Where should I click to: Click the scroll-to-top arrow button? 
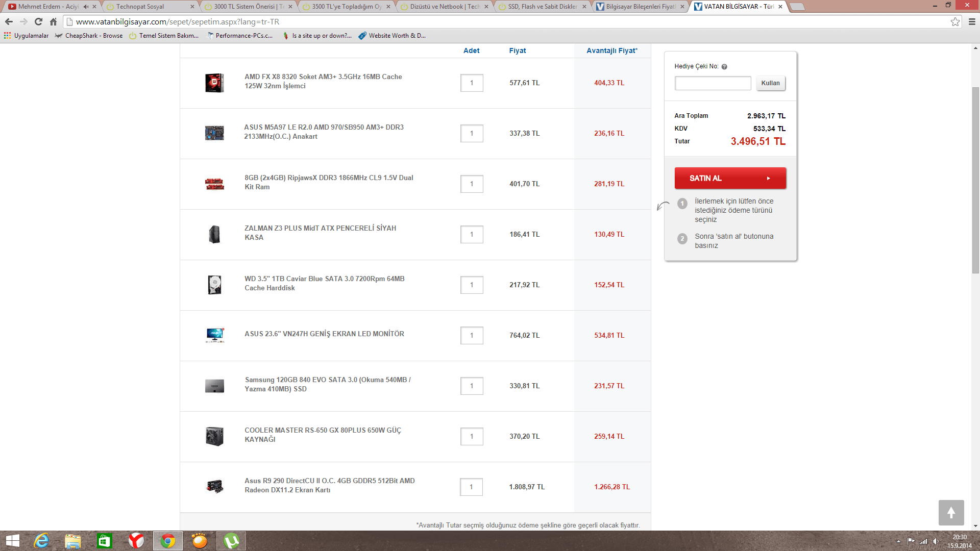(951, 512)
